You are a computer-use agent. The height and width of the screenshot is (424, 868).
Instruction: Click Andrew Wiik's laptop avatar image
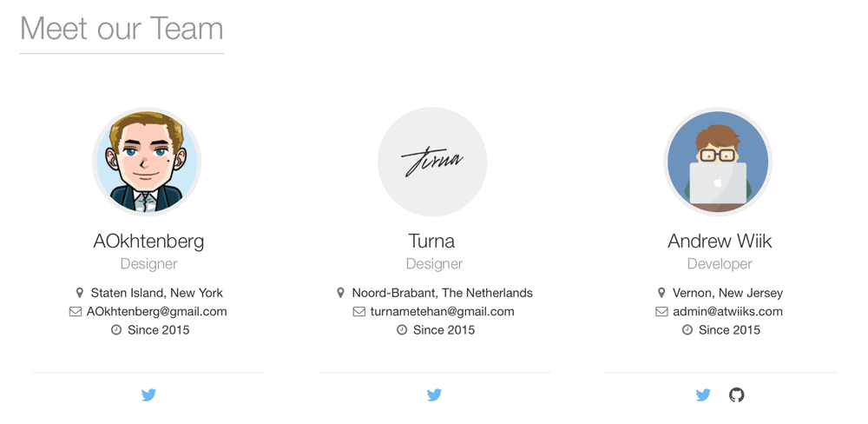[x=718, y=162]
